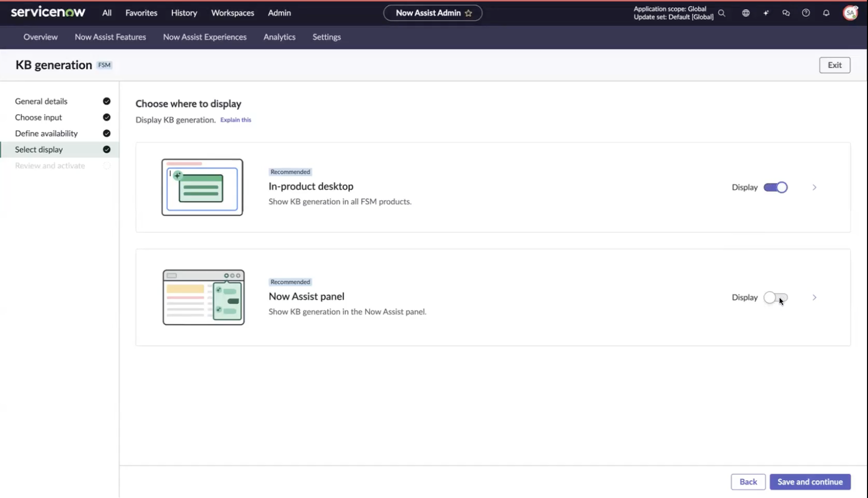The width and height of the screenshot is (868, 498).
Task: Click the Now Assist panel title
Action: tap(306, 296)
